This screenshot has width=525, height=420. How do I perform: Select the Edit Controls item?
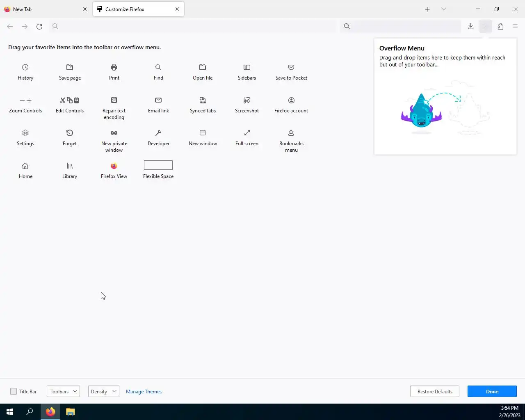pyautogui.click(x=70, y=105)
